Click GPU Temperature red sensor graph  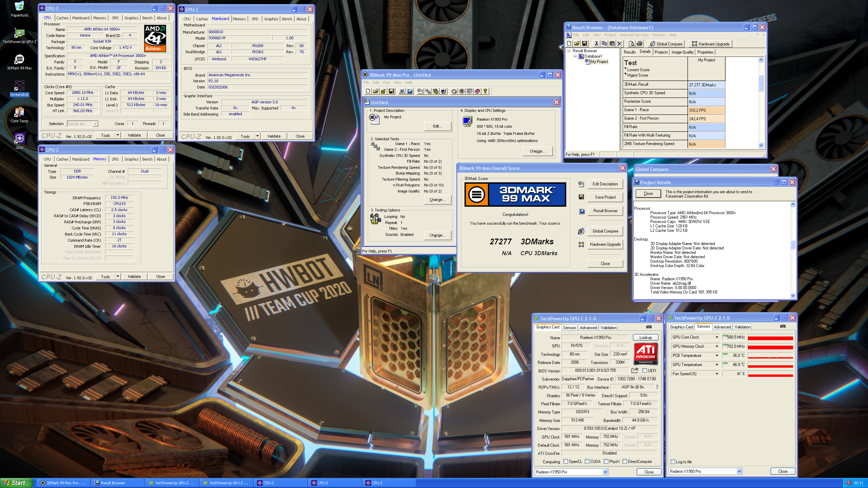coord(770,365)
